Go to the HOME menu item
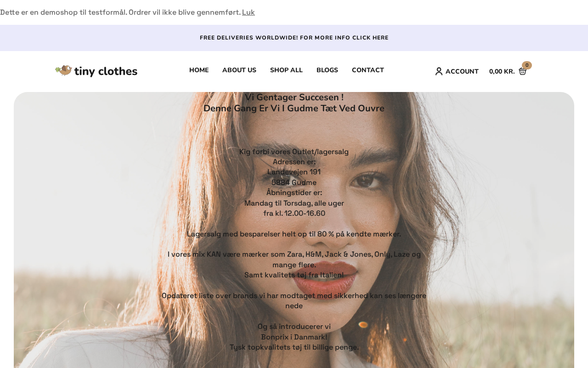The width and height of the screenshot is (588, 368). [x=199, y=70]
